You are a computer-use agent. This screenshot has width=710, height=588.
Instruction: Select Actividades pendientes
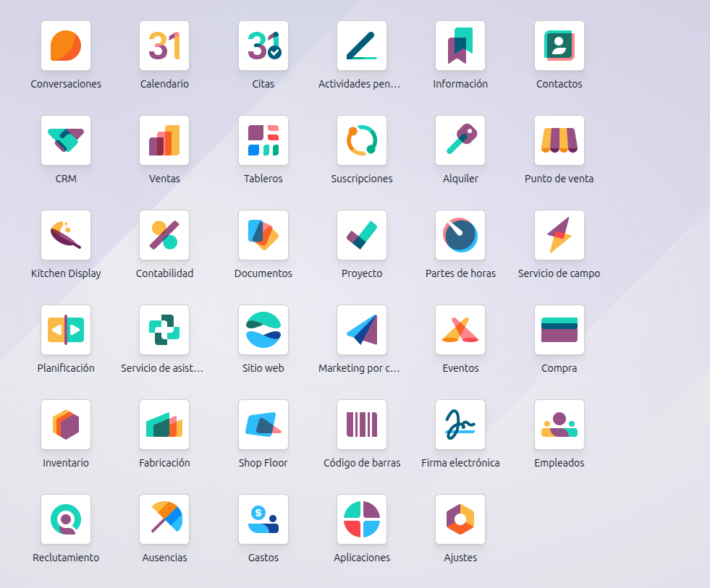point(361,45)
